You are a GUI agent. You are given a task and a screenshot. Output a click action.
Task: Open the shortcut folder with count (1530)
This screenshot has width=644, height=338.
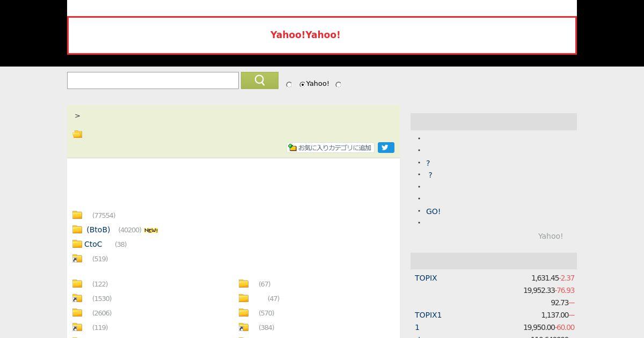pyautogui.click(x=77, y=298)
